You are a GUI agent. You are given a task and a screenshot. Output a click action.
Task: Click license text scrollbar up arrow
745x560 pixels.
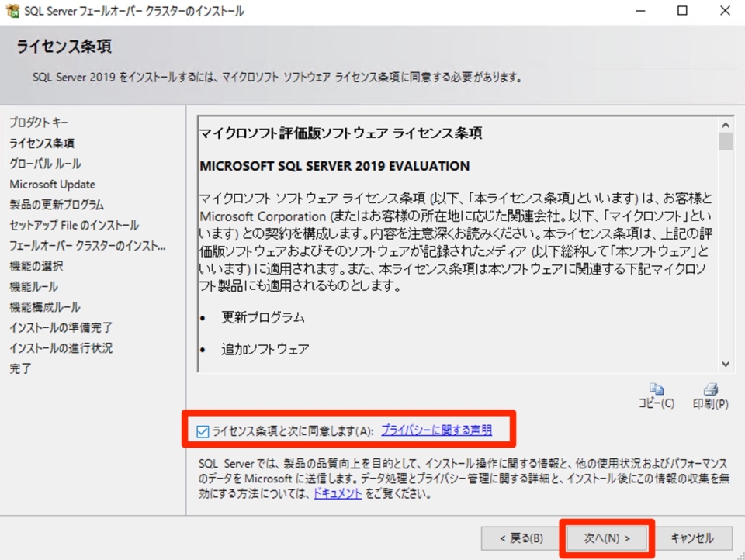coord(726,125)
